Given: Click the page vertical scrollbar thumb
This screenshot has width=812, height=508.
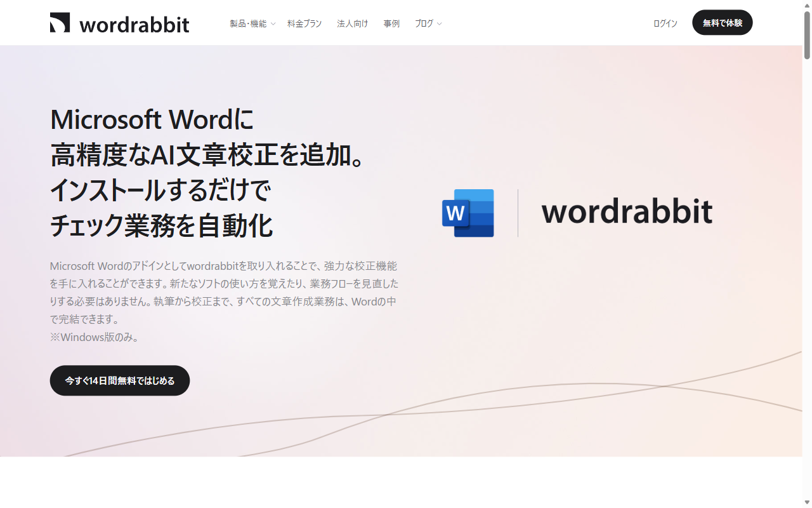Looking at the screenshot, I should click(807, 35).
